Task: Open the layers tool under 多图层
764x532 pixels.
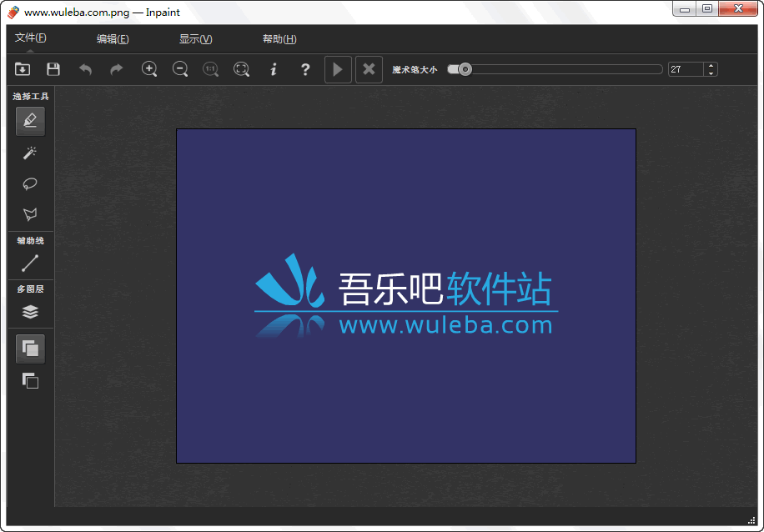Action: [30, 312]
